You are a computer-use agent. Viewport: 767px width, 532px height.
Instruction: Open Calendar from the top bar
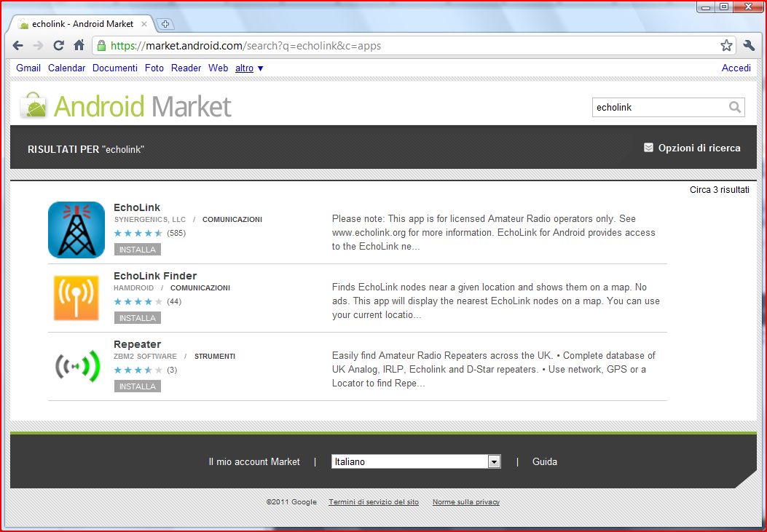[x=66, y=68]
